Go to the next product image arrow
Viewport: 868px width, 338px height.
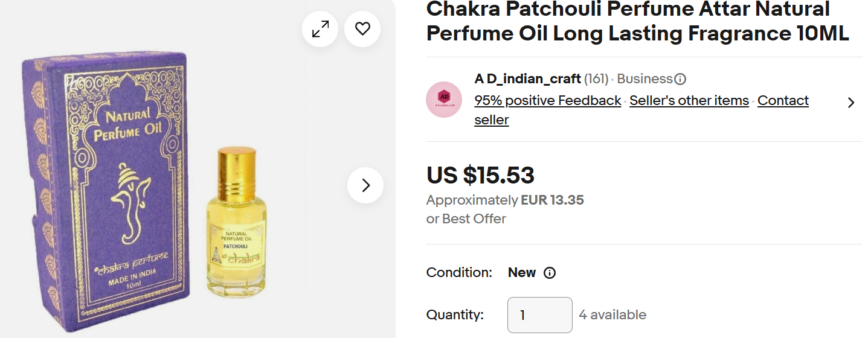(x=365, y=185)
